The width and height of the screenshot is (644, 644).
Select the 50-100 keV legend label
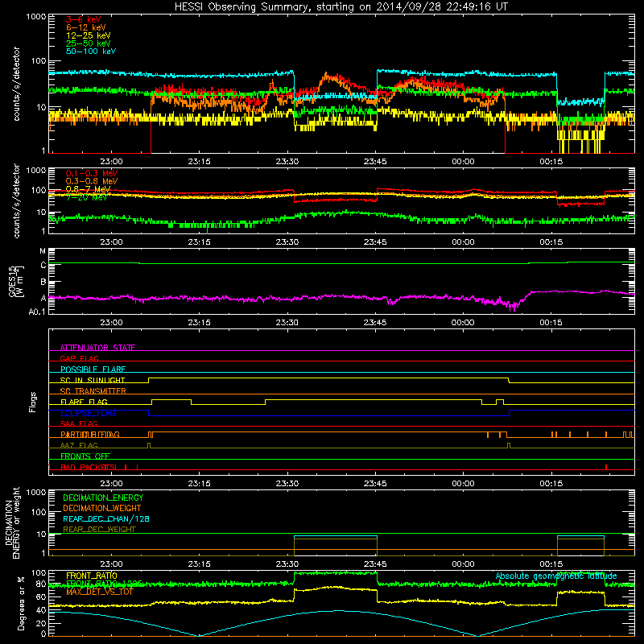(x=91, y=52)
